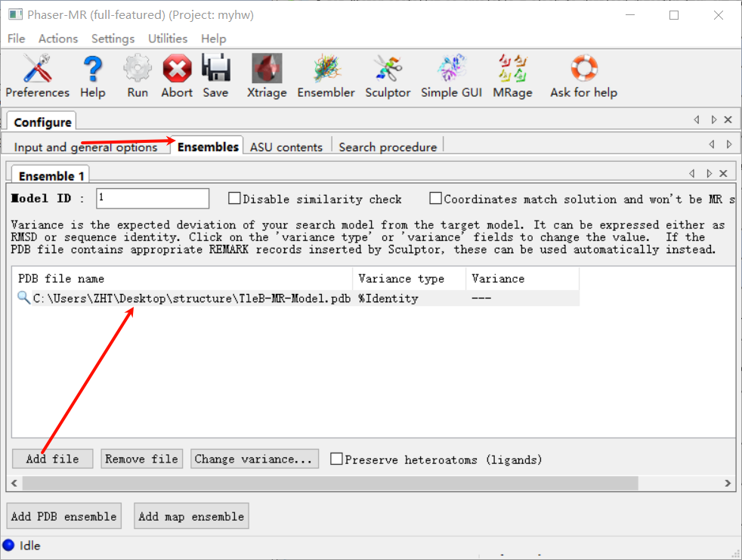Click the horizontal scrollbar right arrow
This screenshot has height=560, width=742.
click(x=728, y=484)
